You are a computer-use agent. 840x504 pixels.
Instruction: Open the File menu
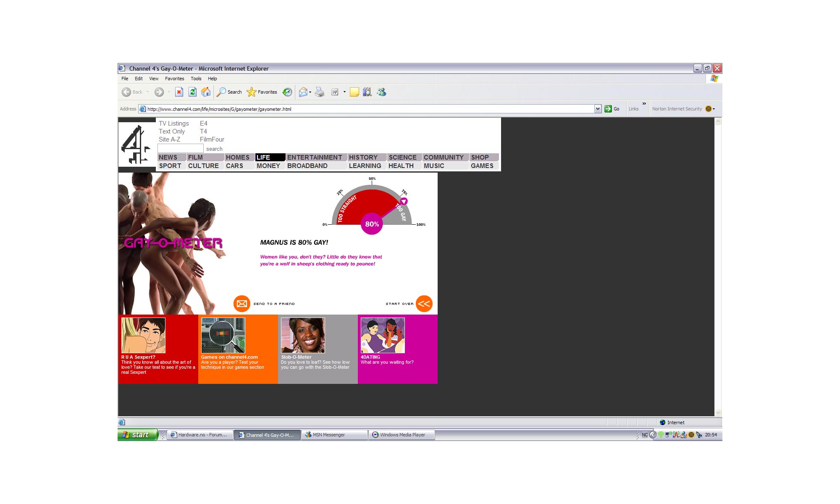point(125,79)
